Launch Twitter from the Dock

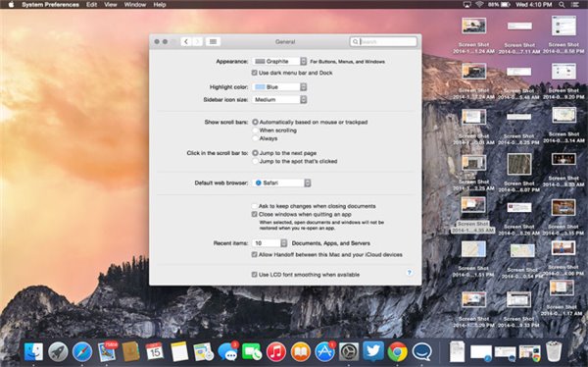coord(373,351)
